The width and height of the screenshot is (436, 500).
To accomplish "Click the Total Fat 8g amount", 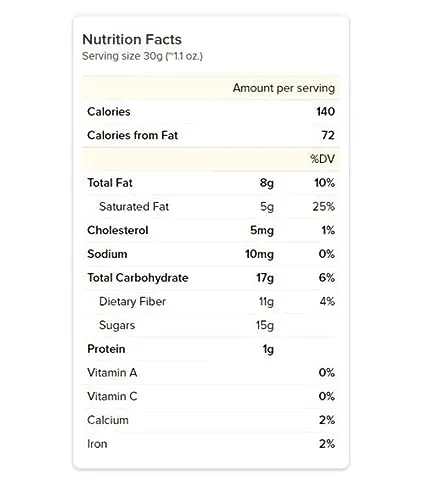I will (x=267, y=183).
